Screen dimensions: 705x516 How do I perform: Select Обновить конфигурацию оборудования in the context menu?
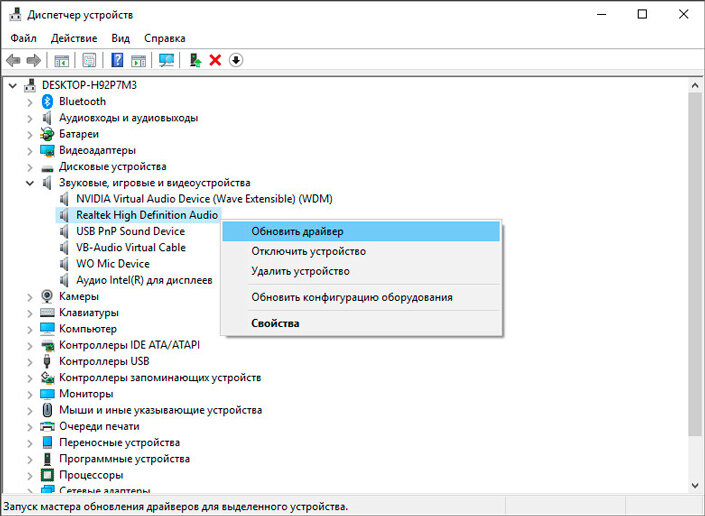361,297
